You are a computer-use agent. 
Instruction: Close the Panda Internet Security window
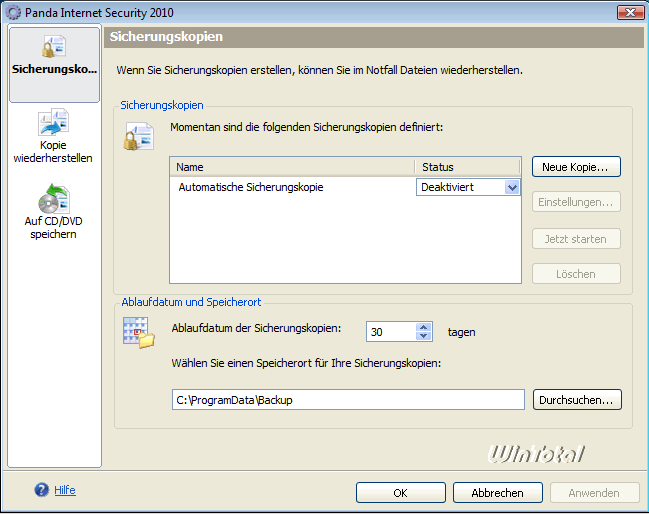point(630,12)
